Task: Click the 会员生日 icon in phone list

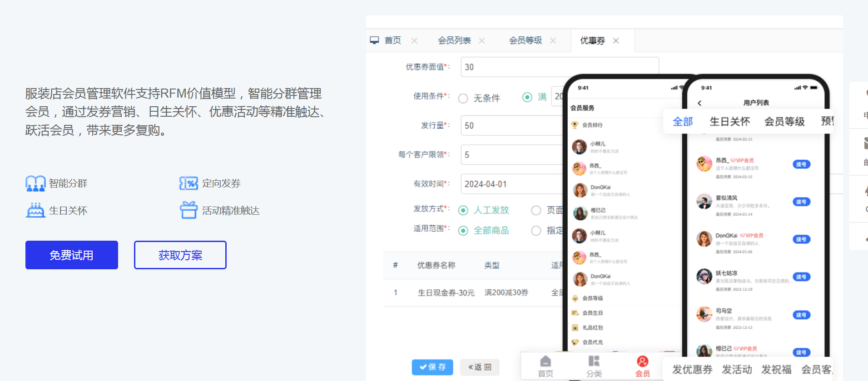Action: tap(575, 313)
